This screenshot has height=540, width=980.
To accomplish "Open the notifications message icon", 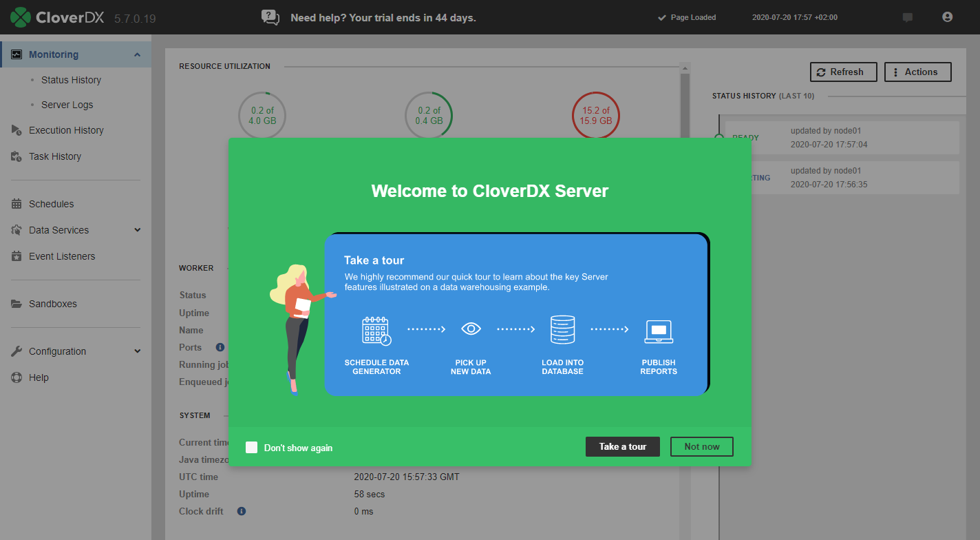I will 908,17.
